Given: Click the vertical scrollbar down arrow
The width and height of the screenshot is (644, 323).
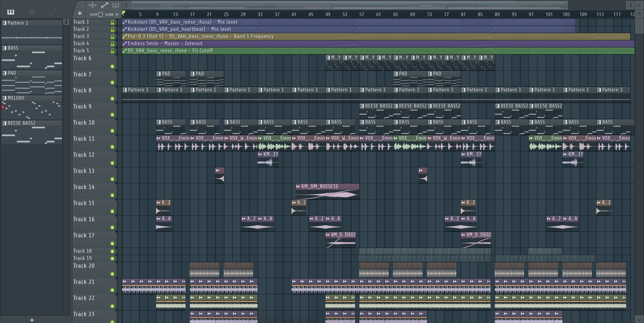Looking at the screenshot, I should [x=640, y=319].
